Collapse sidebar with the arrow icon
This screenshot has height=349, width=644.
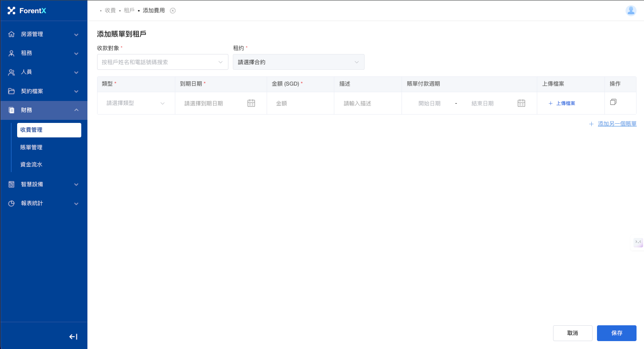click(x=73, y=337)
